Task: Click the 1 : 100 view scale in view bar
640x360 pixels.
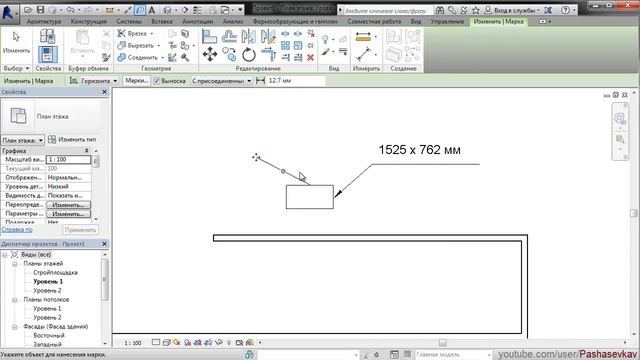Action: [133, 343]
